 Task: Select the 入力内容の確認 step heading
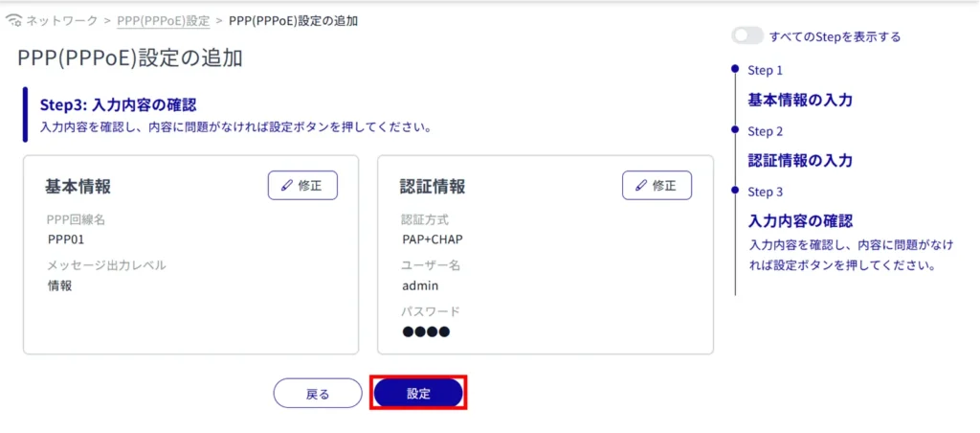799,221
